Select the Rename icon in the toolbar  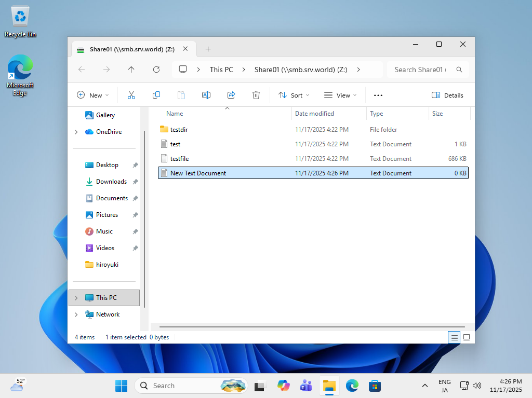[206, 95]
